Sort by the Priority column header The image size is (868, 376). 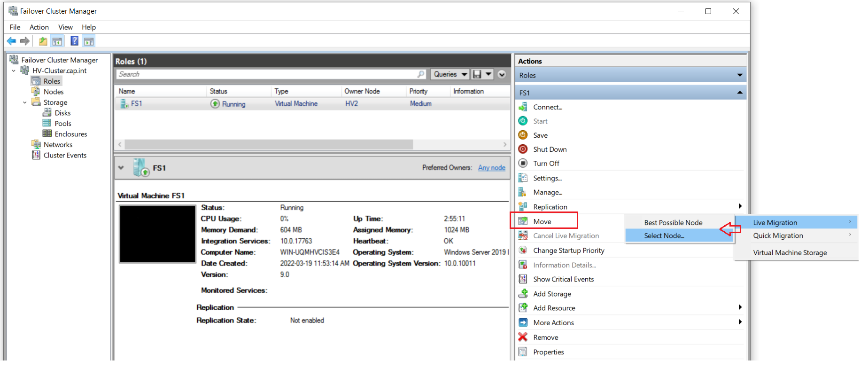tap(428, 91)
